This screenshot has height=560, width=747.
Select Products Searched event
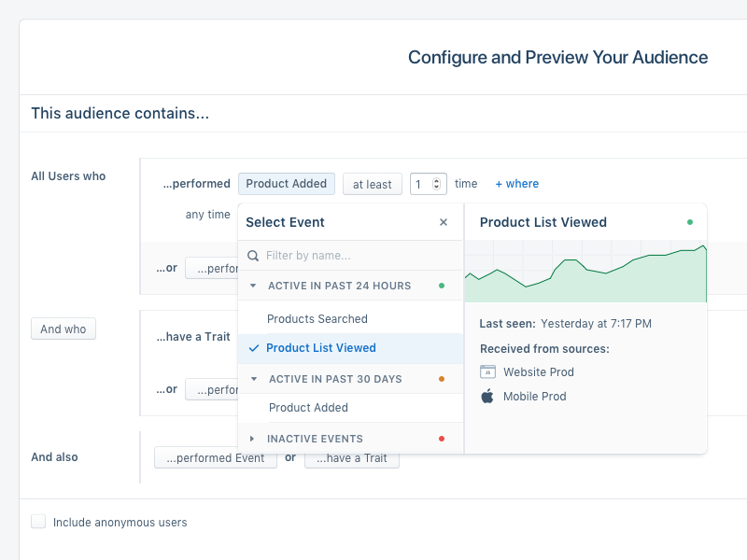pyautogui.click(x=317, y=318)
